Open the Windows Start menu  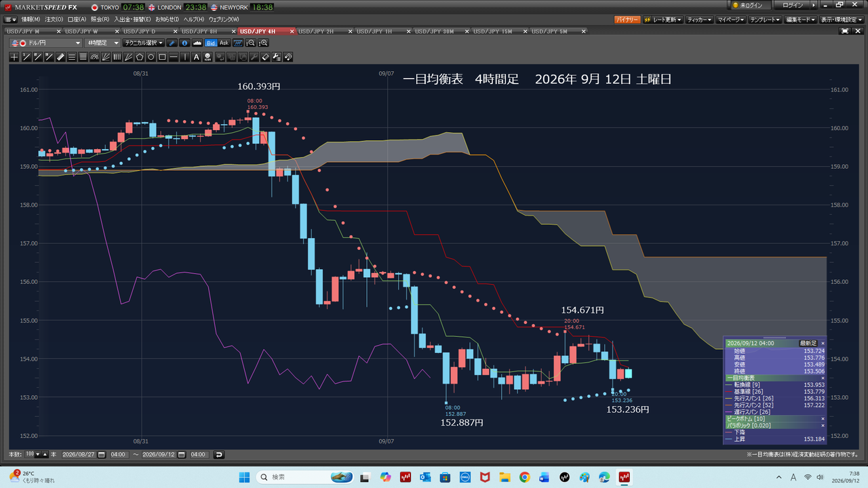tap(244, 477)
